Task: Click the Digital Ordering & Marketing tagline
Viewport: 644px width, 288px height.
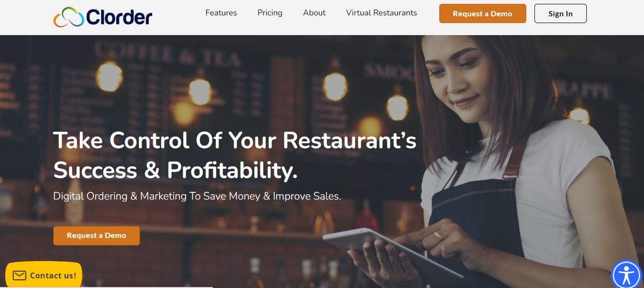Action: click(x=197, y=196)
